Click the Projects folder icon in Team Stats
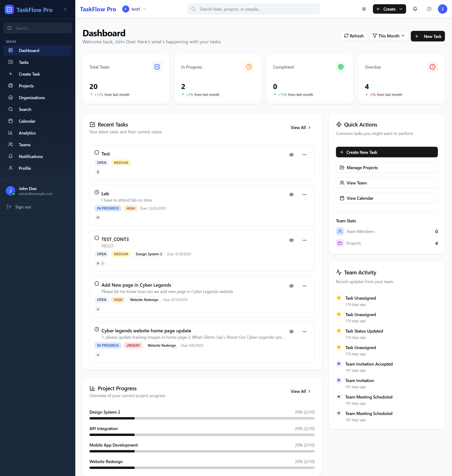The width and height of the screenshot is (452, 476). pos(340,243)
